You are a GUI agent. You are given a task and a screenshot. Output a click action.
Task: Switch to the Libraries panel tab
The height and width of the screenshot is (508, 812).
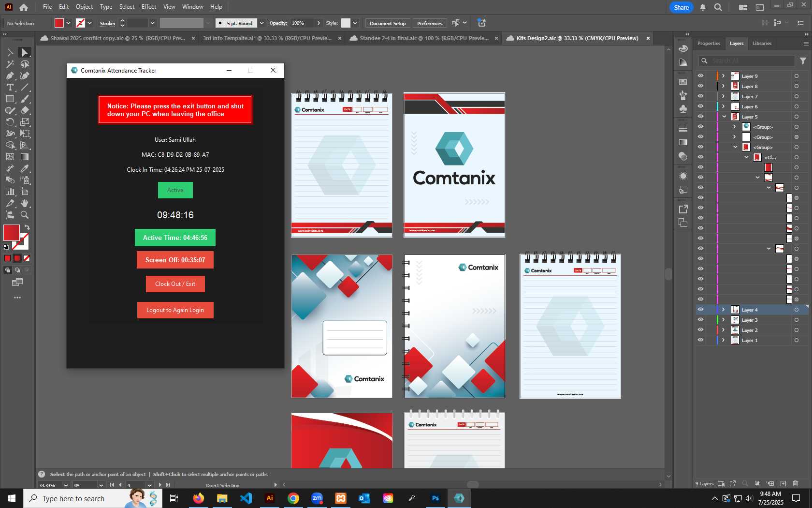click(762, 44)
